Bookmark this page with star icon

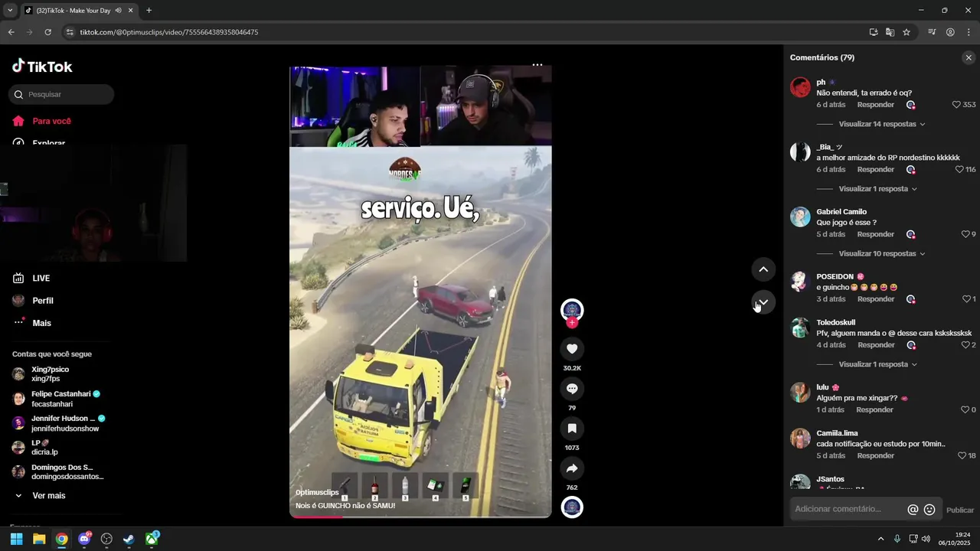click(x=906, y=32)
